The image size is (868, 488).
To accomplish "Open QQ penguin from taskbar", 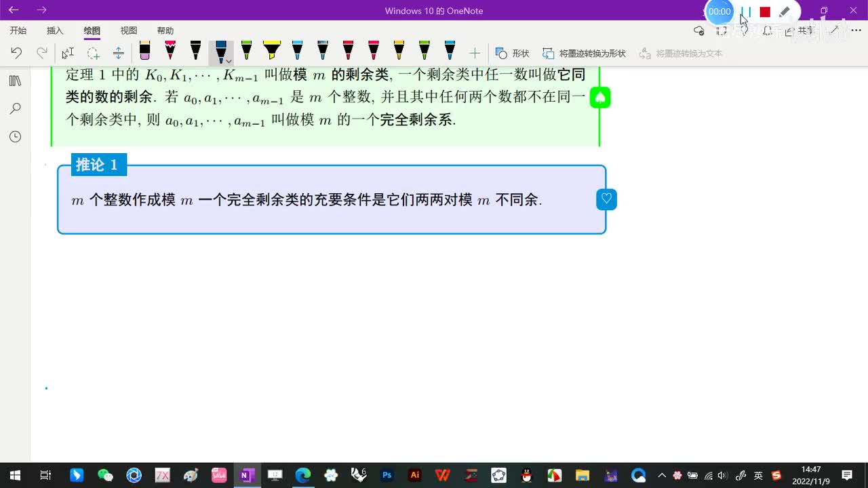I will [x=526, y=475].
